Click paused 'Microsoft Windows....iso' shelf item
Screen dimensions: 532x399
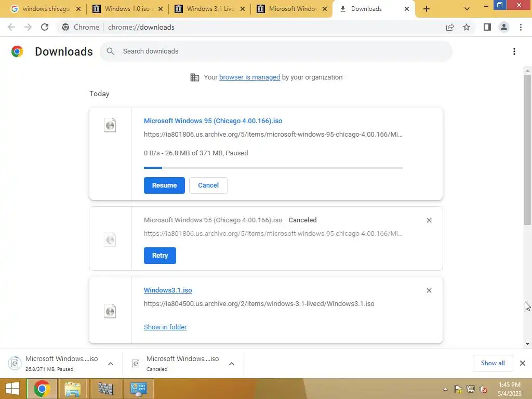pyautogui.click(x=54, y=363)
